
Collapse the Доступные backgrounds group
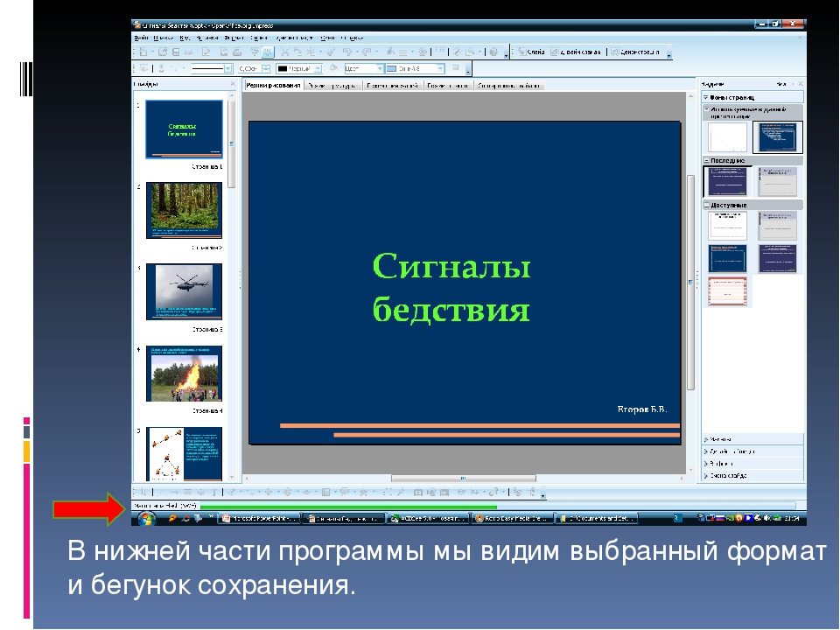pos(707,204)
